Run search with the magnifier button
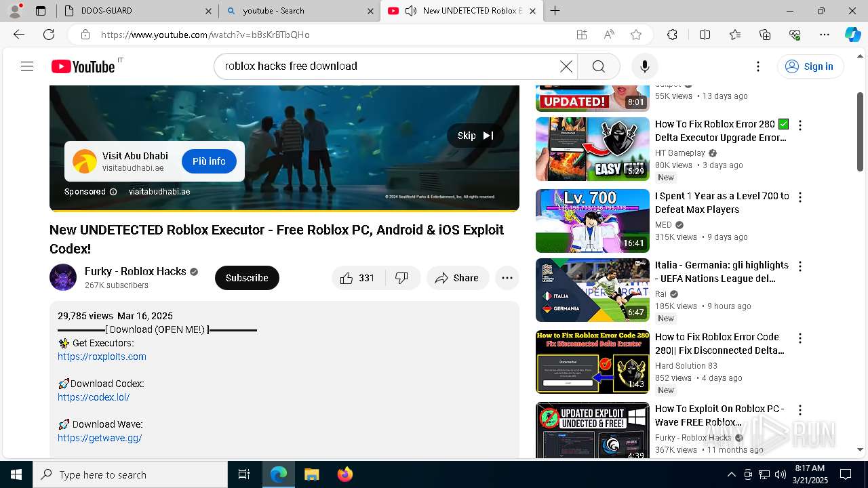868x488 pixels. click(598, 66)
